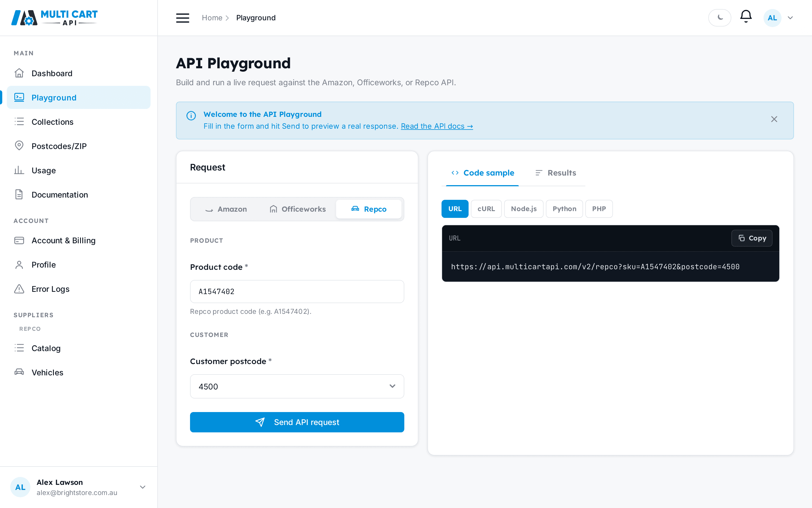This screenshot has height=508, width=812.
Task: Focus the Product code input
Action: tap(297, 291)
